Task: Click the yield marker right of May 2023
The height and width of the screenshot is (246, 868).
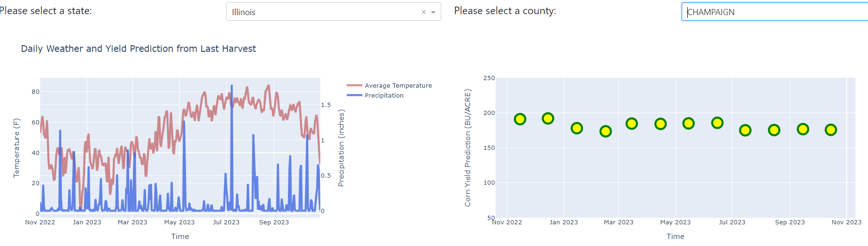Action: pyautogui.click(x=689, y=123)
